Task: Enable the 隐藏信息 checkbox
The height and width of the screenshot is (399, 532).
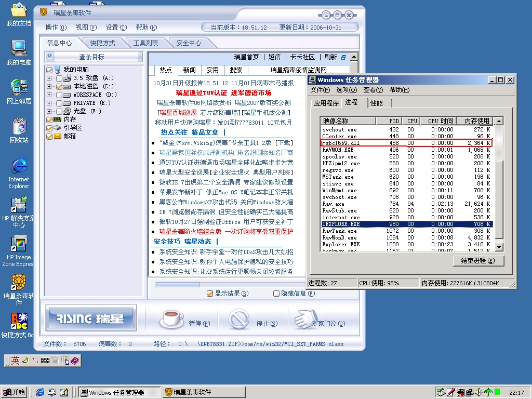Action: pyautogui.click(x=276, y=294)
